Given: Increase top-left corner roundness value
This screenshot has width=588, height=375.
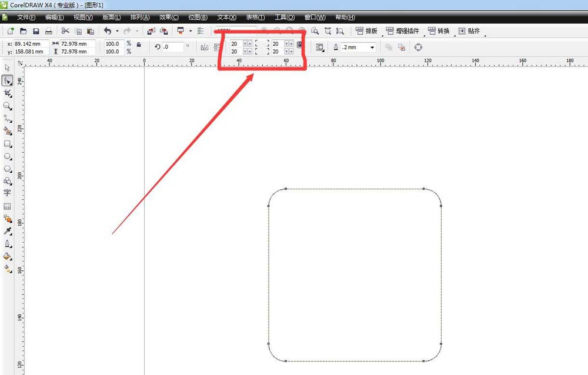Looking at the screenshot, I should click(x=250, y=44).
